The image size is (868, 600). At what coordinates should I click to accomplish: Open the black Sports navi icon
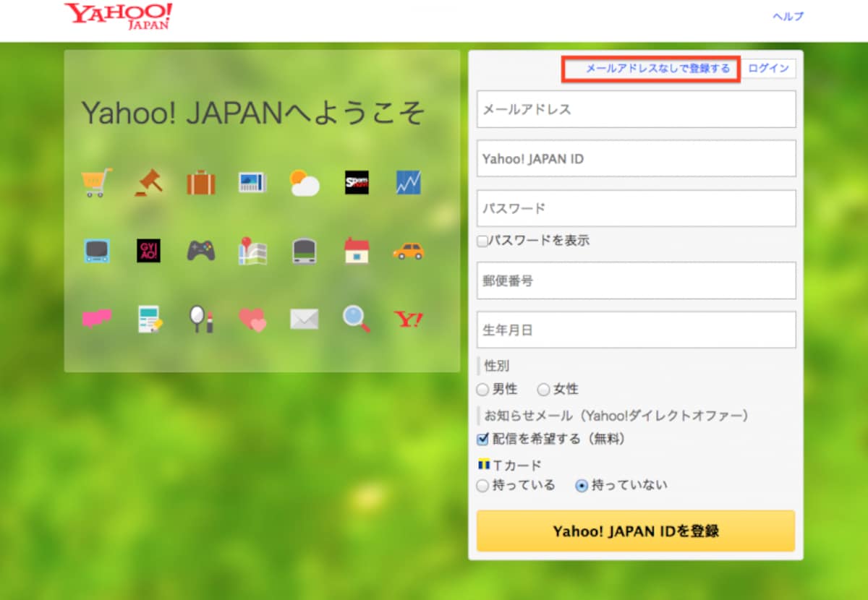point(357,182)
